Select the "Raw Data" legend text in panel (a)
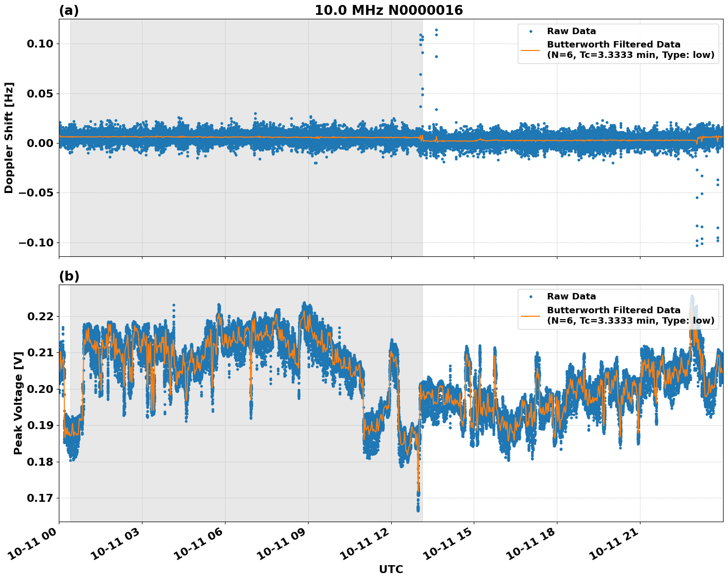The width and height of the screenshot is (728, 580). point(571,32)
